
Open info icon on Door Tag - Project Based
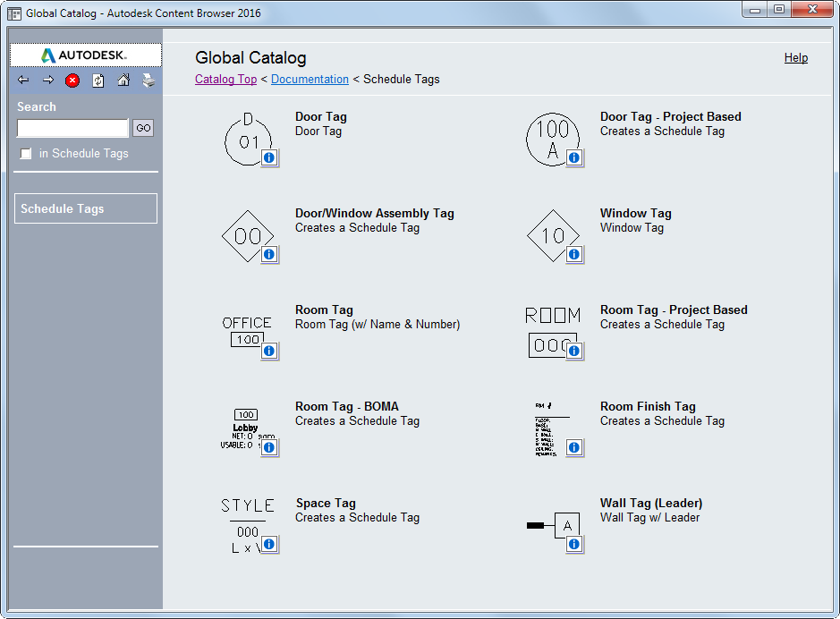(574, 158)
